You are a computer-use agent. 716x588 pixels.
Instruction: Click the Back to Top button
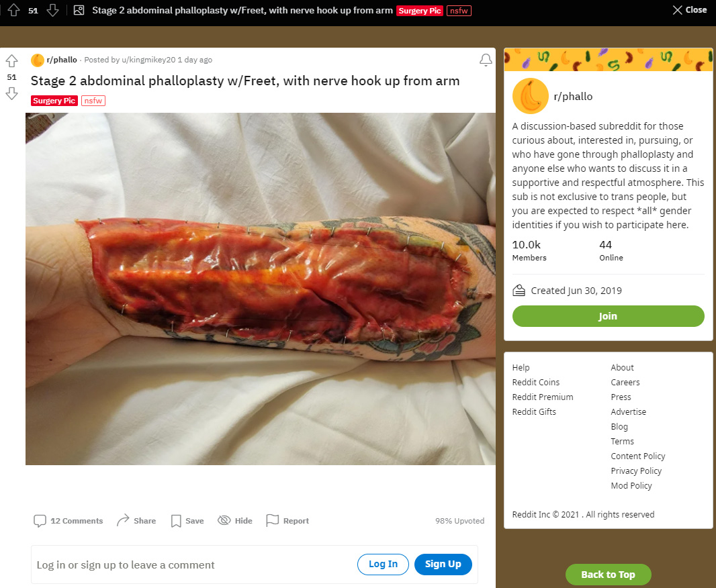point(609,575)
